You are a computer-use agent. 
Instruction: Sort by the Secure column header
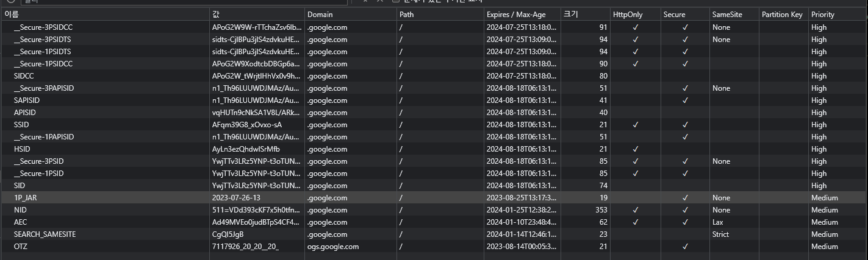(x=685, y=15)
